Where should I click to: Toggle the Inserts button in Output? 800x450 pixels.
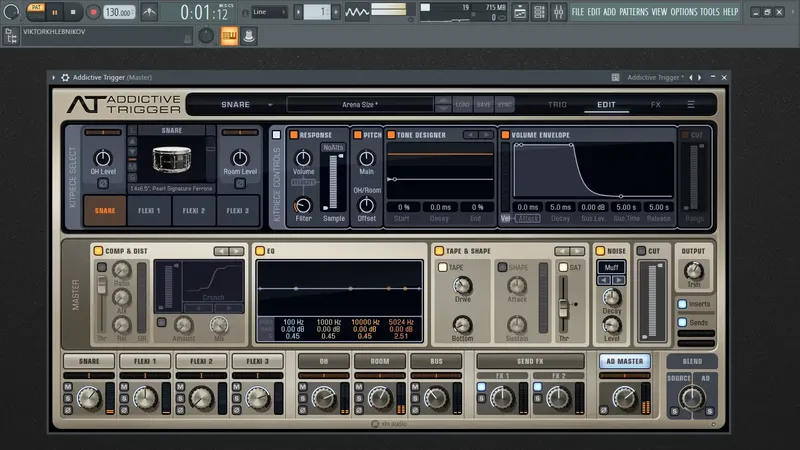[x=682, y=304]
